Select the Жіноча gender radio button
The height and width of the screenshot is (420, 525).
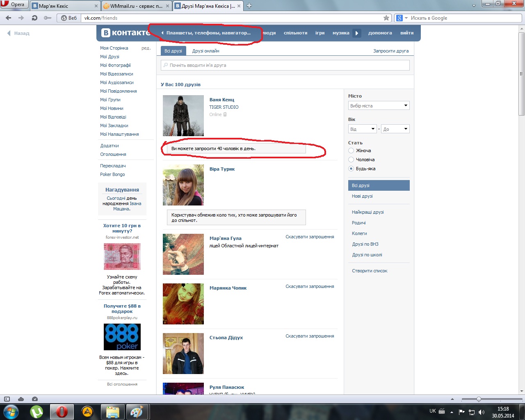click(x=351, y=151)
